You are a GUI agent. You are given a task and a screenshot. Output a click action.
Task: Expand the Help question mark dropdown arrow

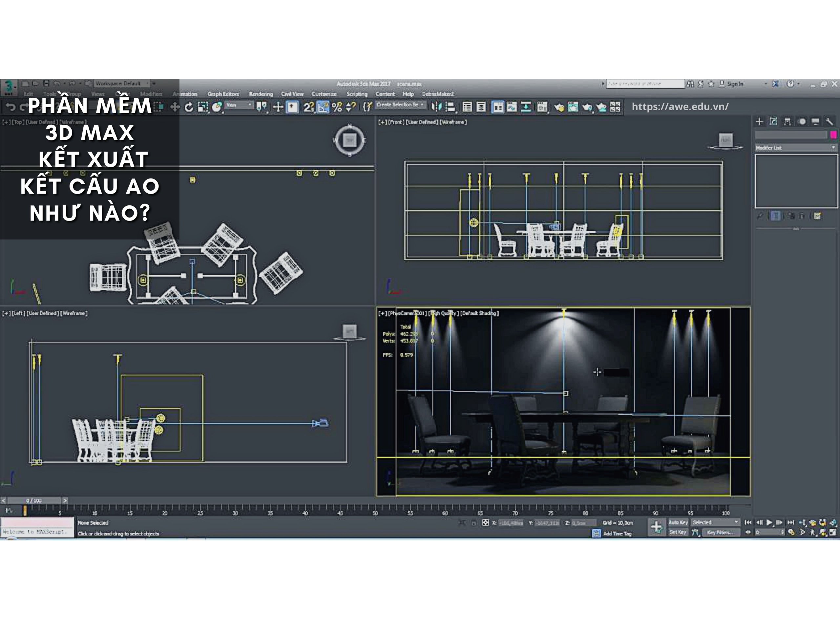tap(799, 84)
